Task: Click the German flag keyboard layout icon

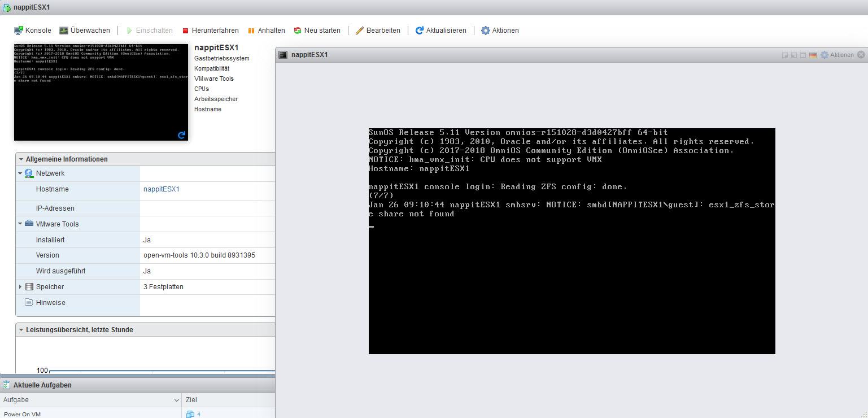Action: pyautogui.click(x=813, y=55)
